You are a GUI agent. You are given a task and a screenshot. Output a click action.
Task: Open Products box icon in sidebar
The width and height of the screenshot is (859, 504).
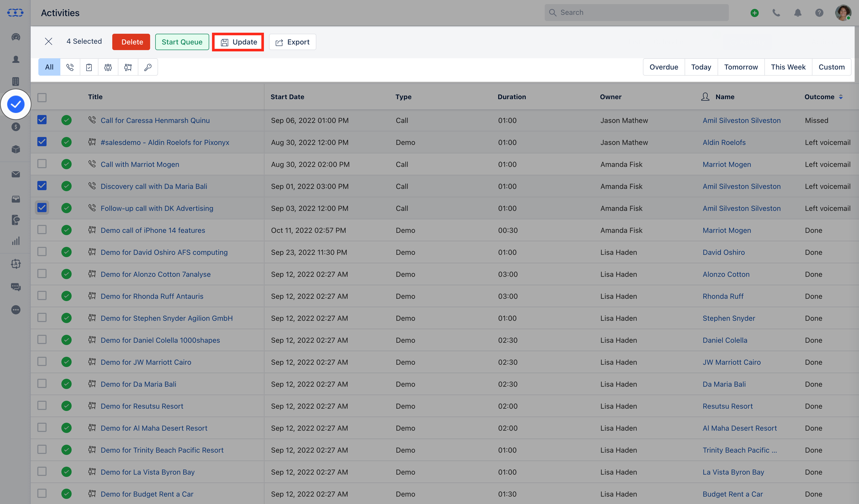tap(16, 149)
